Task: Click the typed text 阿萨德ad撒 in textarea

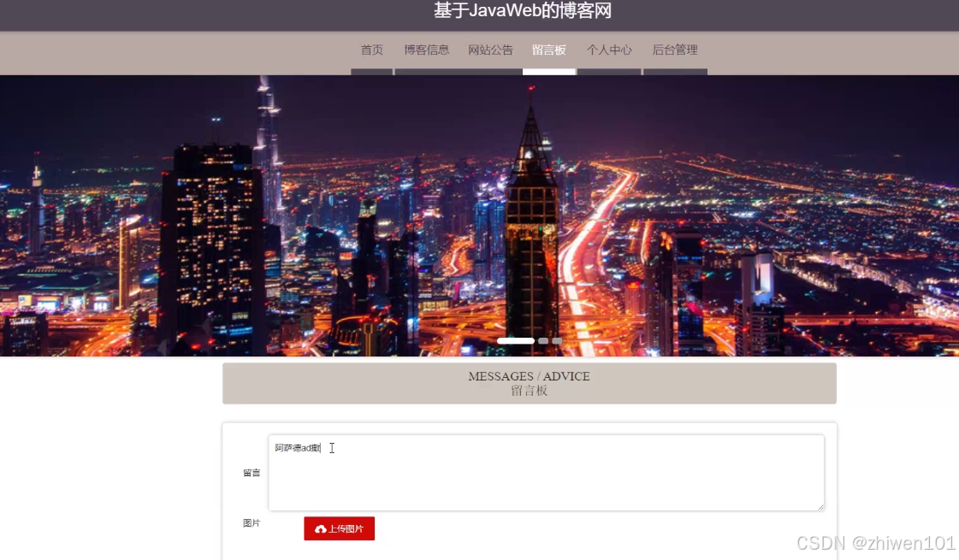Action: (298, 447)
